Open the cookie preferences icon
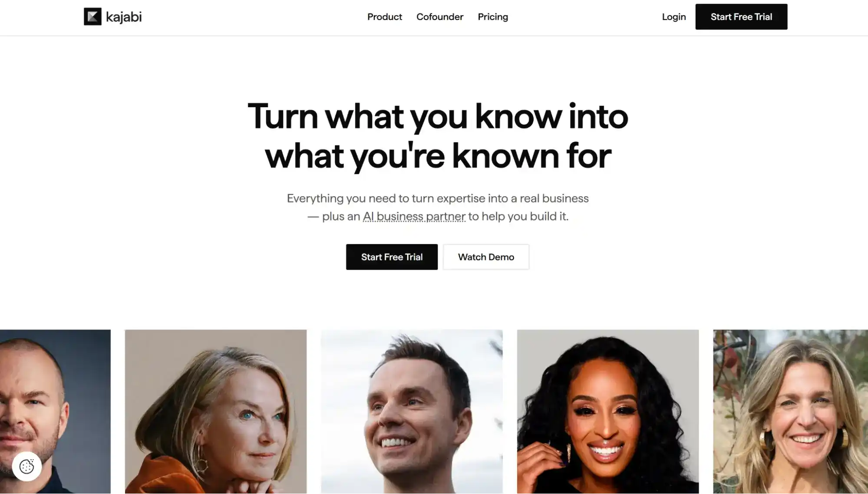Screen dimensions: 868x494 coord(27,467)
